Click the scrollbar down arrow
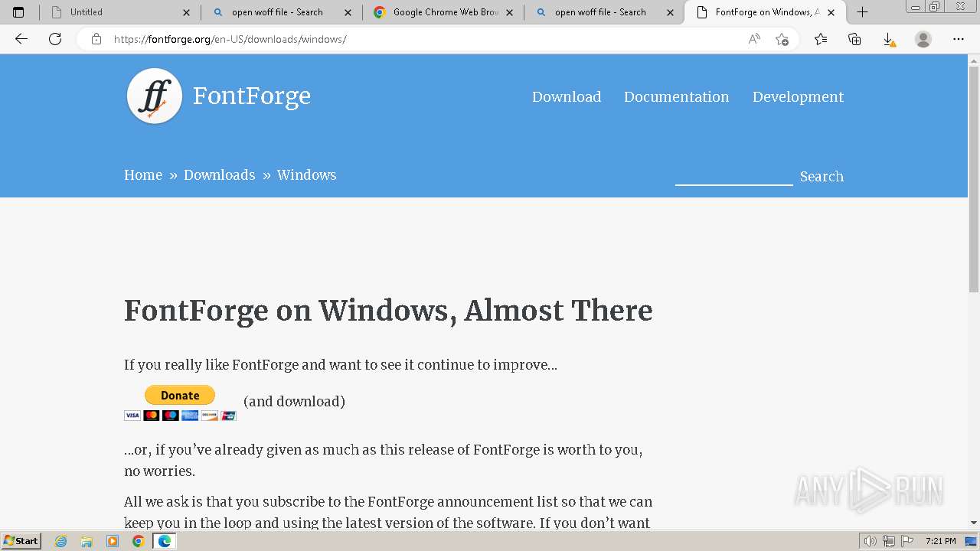Screen dimensions: 980x551 pyautogui.click(x=974, y=523)
